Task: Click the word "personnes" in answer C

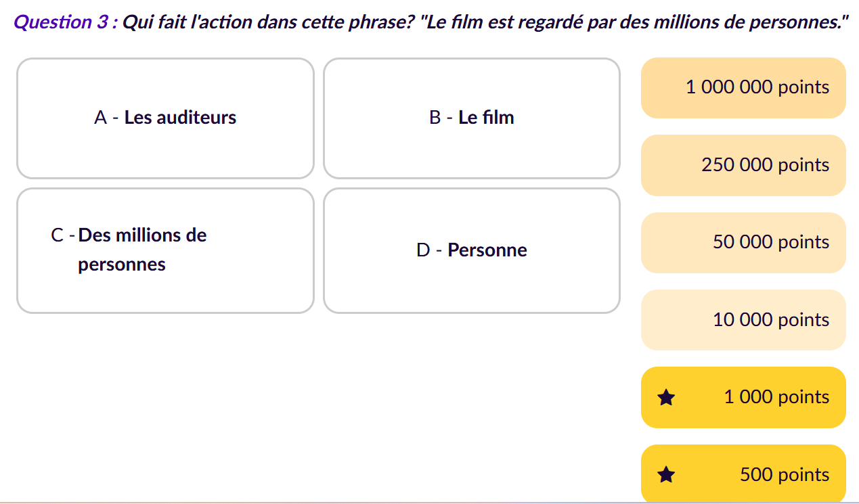Action: tap(122, 265)
